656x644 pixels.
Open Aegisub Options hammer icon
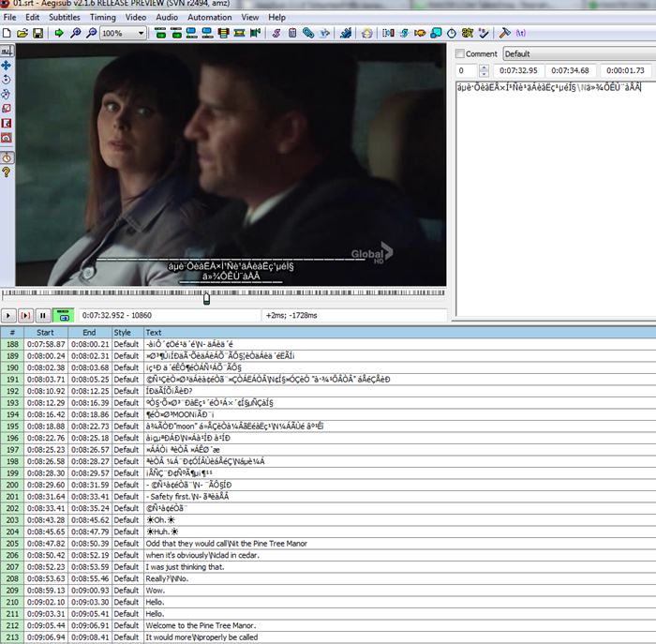point(504,33)
